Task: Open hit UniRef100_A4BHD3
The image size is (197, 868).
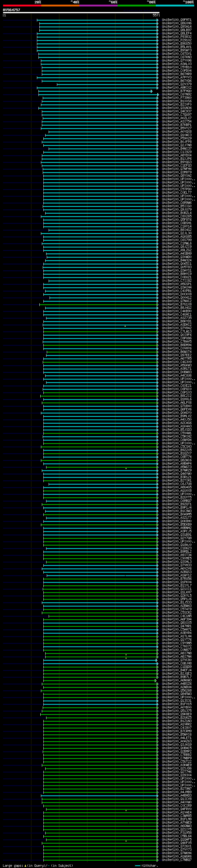Action: tap(176, 796)
